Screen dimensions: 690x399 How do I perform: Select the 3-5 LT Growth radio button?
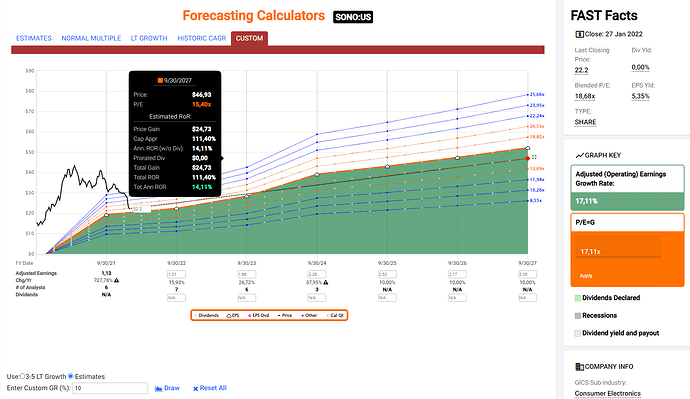[x=23, y=376]
